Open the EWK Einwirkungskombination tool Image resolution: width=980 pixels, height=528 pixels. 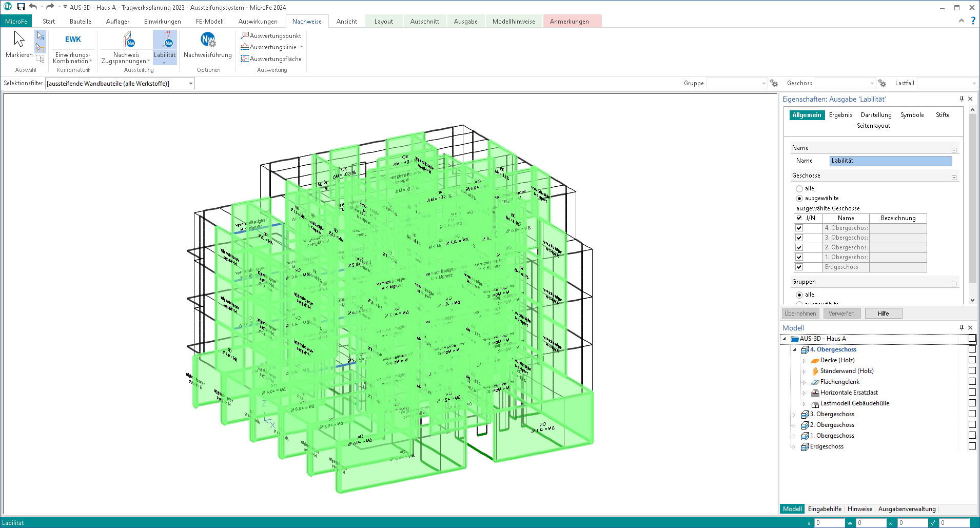pos(73,40)
